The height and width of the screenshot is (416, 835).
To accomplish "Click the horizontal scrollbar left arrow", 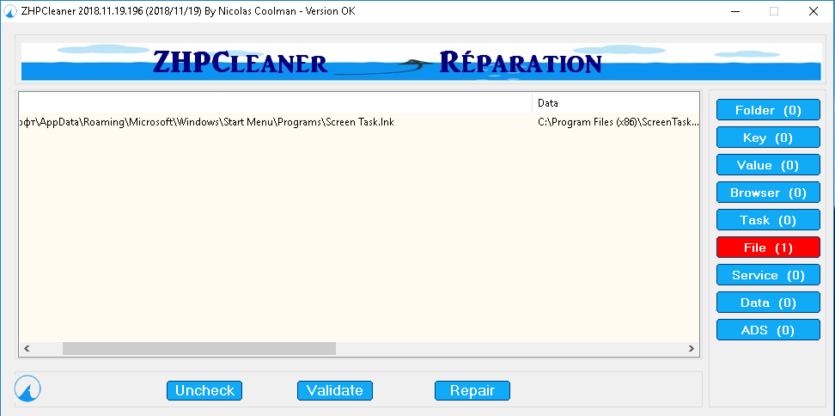I will pyautogui.click(x=26, y=349).
